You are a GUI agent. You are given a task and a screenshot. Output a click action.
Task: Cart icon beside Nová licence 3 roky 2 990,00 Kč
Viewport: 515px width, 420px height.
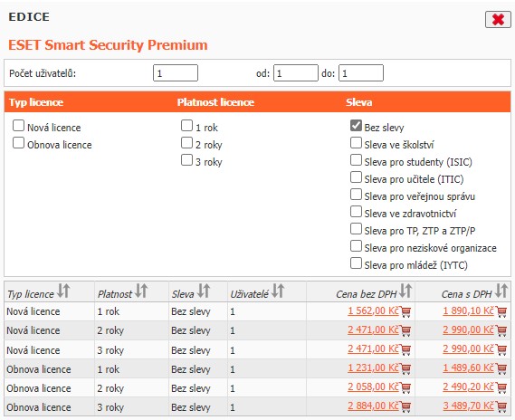501,349
